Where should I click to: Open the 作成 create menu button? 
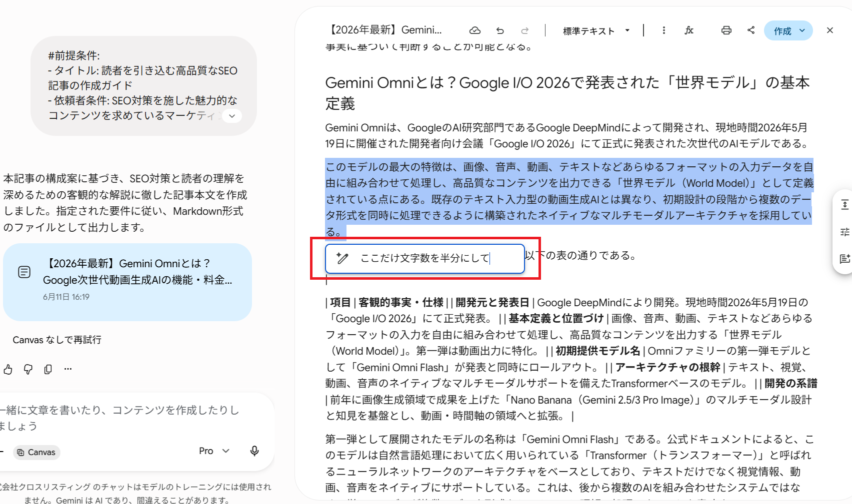(x=788, y=30)
